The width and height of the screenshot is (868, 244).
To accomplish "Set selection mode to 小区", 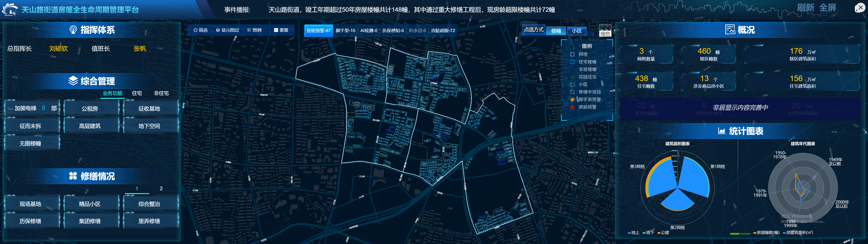I will pyautogui.click(x=577, y=31).
